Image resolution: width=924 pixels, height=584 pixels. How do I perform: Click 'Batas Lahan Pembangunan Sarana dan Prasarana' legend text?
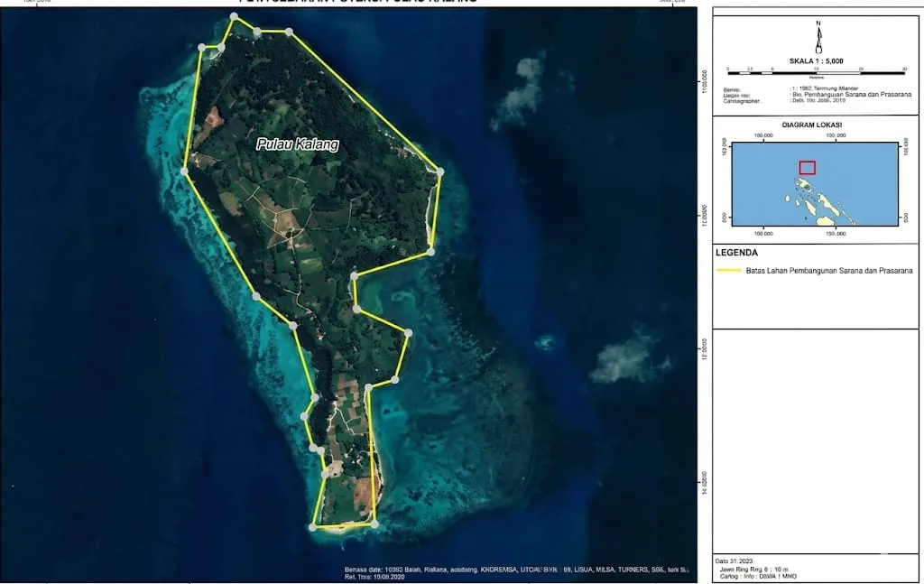[829, 271]
